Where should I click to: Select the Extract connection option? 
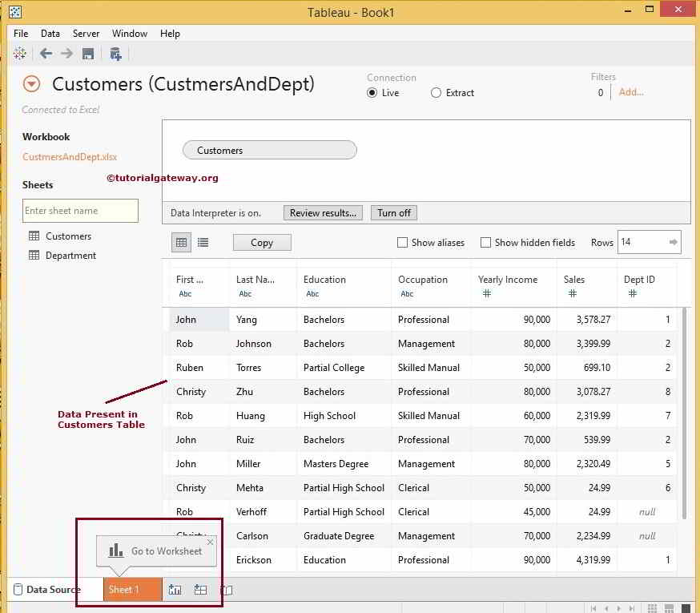click(435, 92)
